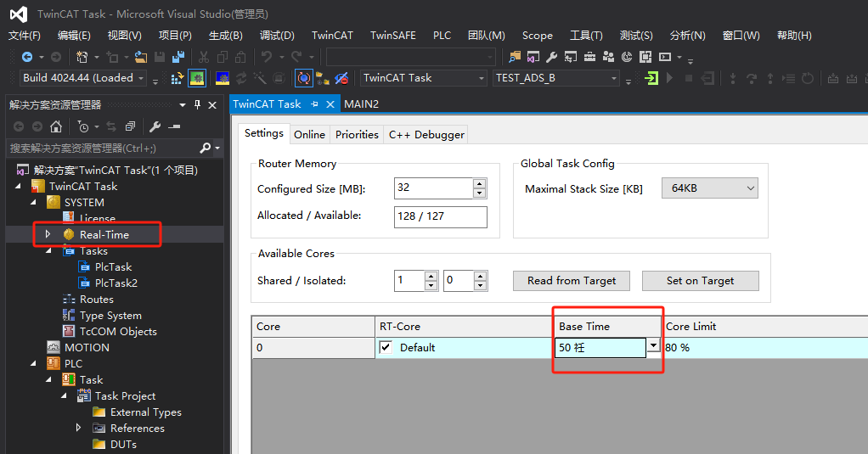Click the search magnifier icon in Solution Explorer
Screen dimensions: 868x454
[206, 148]
